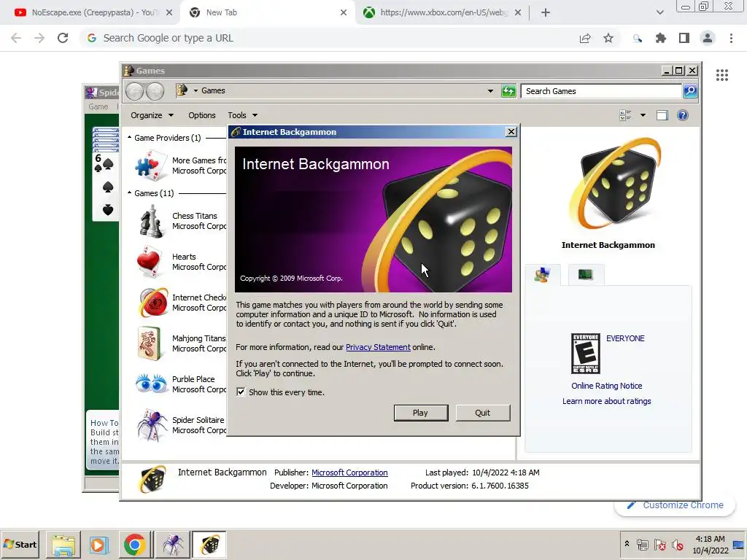This screenshot has height=560, width=747.
Task: Show hidden tray icons arrow
Action: coord(627,543)
